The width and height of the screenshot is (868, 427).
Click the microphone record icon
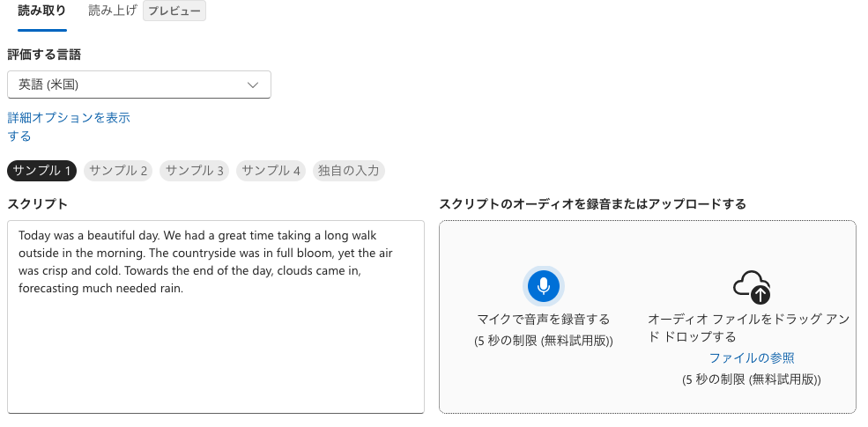click(x=543, y=285)
